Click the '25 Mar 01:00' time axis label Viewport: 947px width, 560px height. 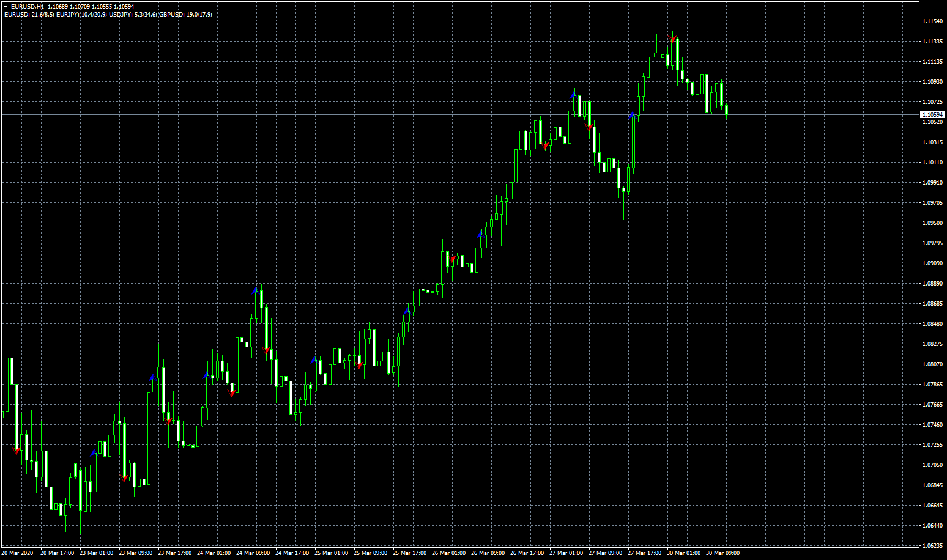(x=331, y=553)
